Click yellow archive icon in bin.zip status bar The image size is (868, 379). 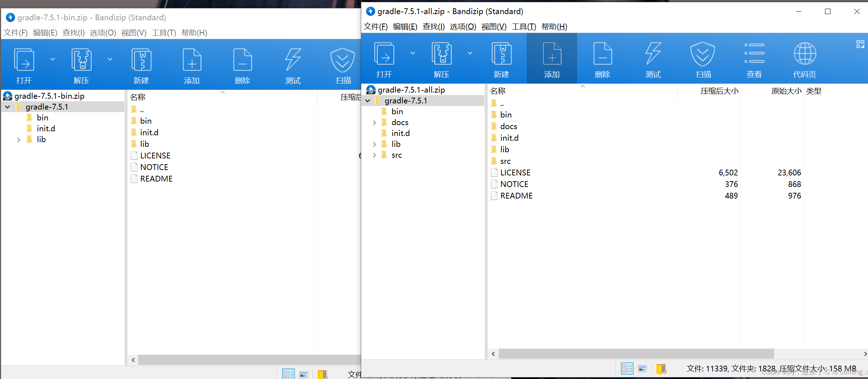pos(322,374)
